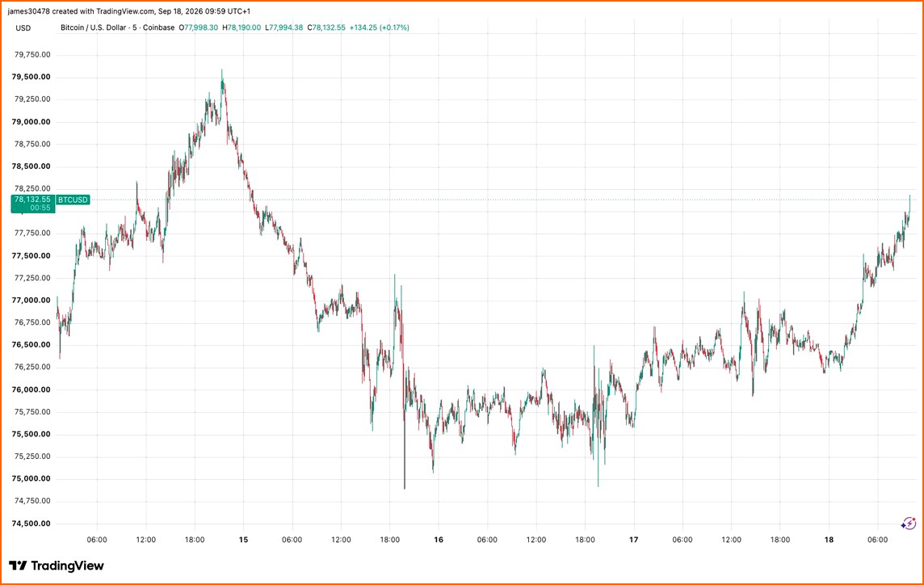Viewport: 924px width, 585px height.
Task: Click the 77,250.00 price axis label
Action: coord(32,278)
